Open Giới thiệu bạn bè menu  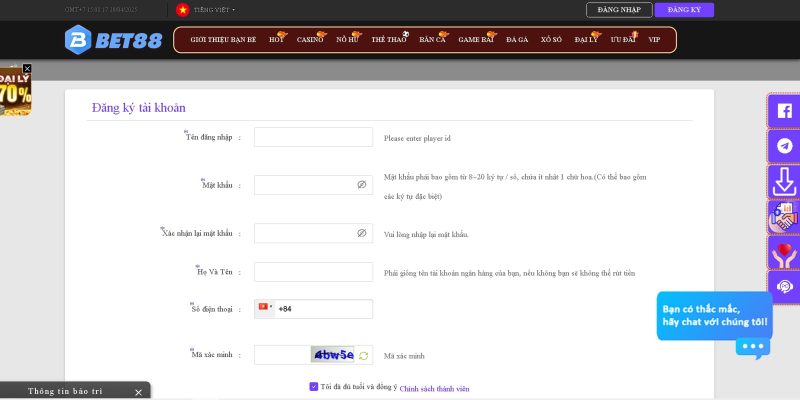(x=223, y=40)
